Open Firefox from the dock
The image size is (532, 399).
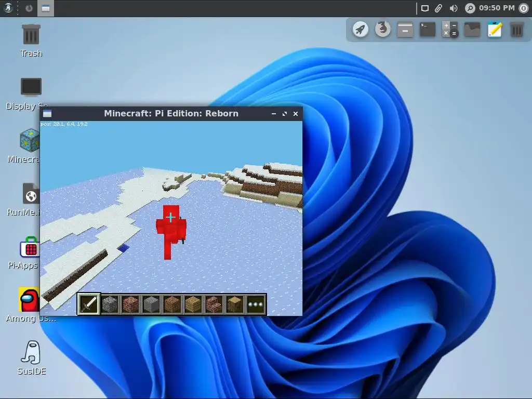coord(383,29)
